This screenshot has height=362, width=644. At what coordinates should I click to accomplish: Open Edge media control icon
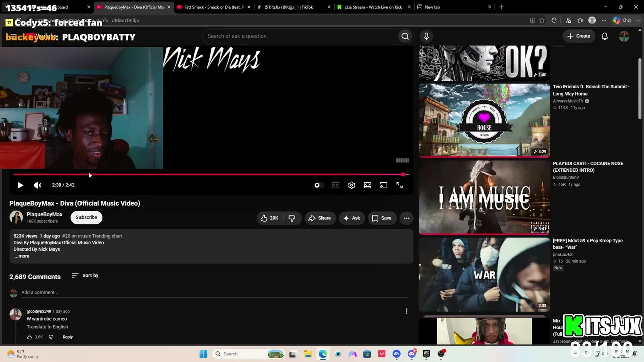click(568, 20)
